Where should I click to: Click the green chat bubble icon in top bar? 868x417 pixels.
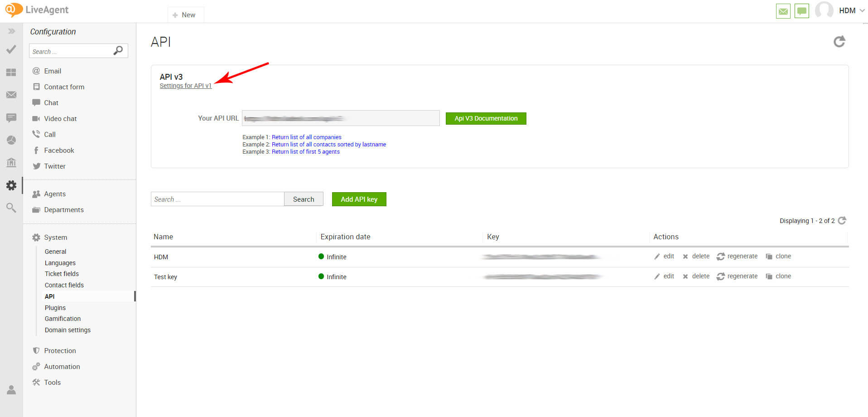point(801,11)
